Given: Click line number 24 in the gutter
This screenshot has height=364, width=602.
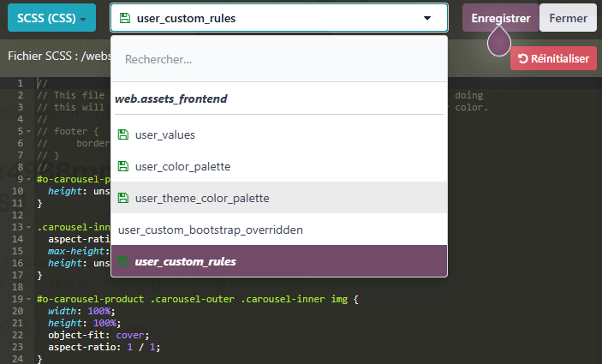Looking at the screenshot, I should tap(17, 359).
